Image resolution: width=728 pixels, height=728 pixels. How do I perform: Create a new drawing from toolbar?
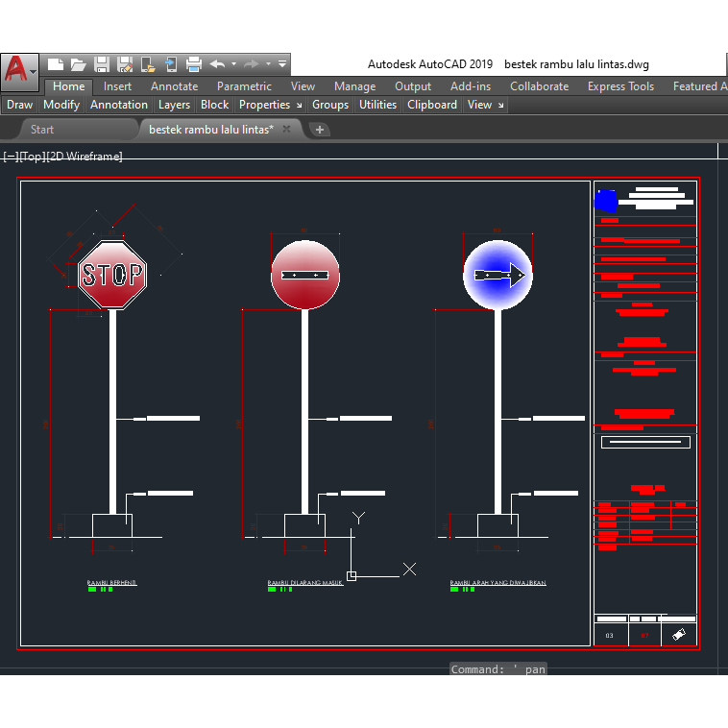point(56,64)
